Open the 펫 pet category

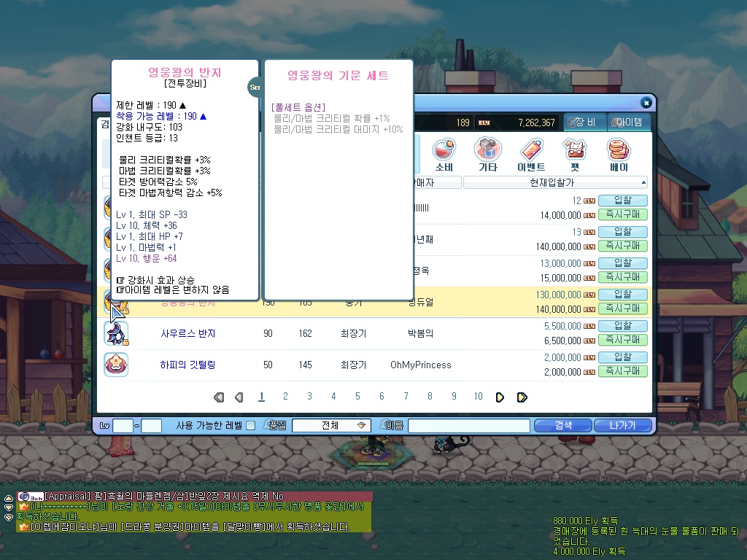click(x=575, y=155)
